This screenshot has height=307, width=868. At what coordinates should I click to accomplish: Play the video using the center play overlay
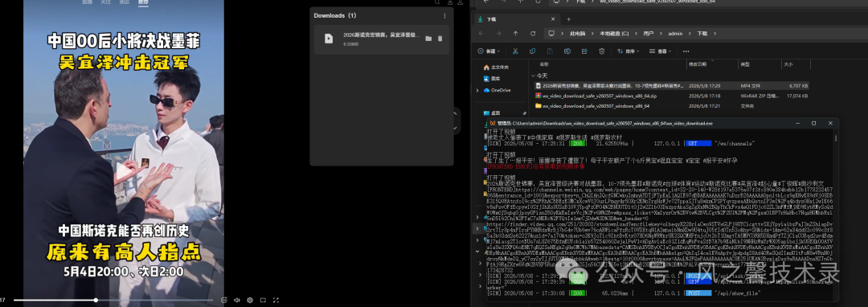click(x=124, y=171)
